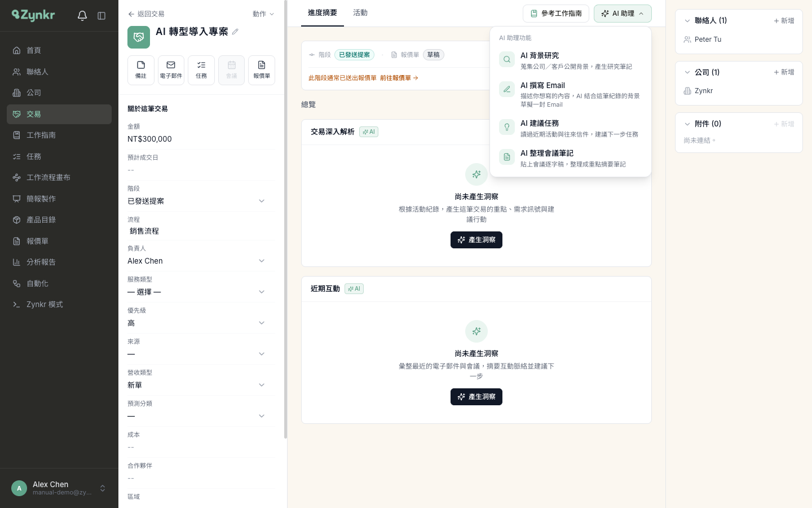Click the 金額 value NT$300,000
The width and height of the screenshot is (812, 508).
tap(149, 139)
